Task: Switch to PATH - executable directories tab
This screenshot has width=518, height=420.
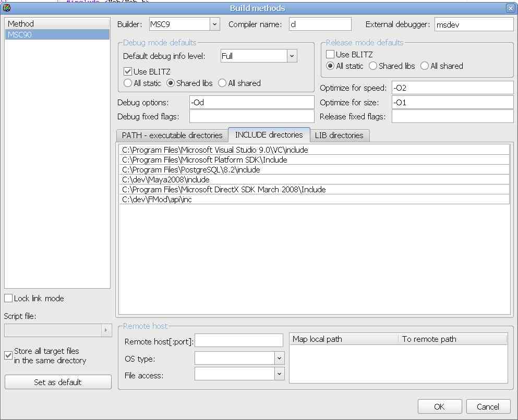Action: point(172,135)
